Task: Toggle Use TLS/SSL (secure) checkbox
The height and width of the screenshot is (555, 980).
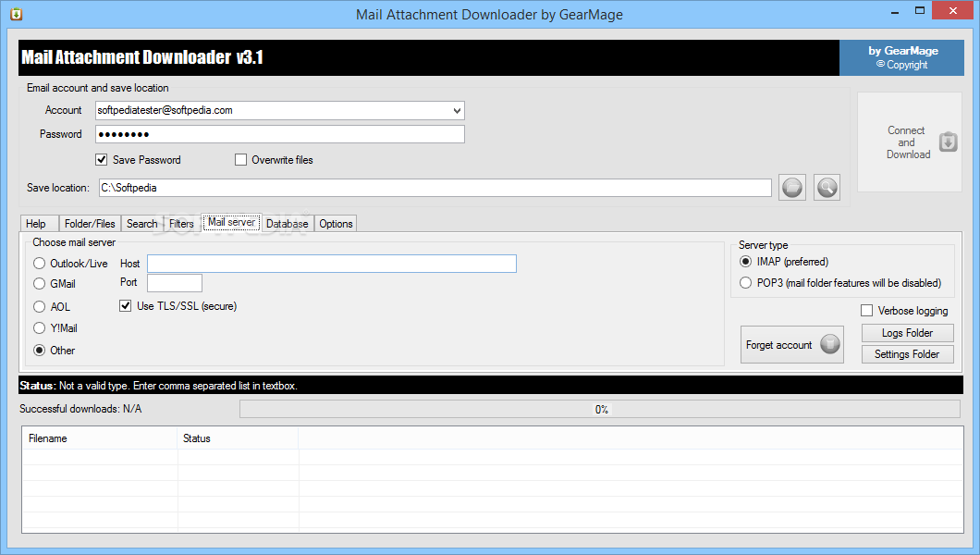Action: click(126, 305)
